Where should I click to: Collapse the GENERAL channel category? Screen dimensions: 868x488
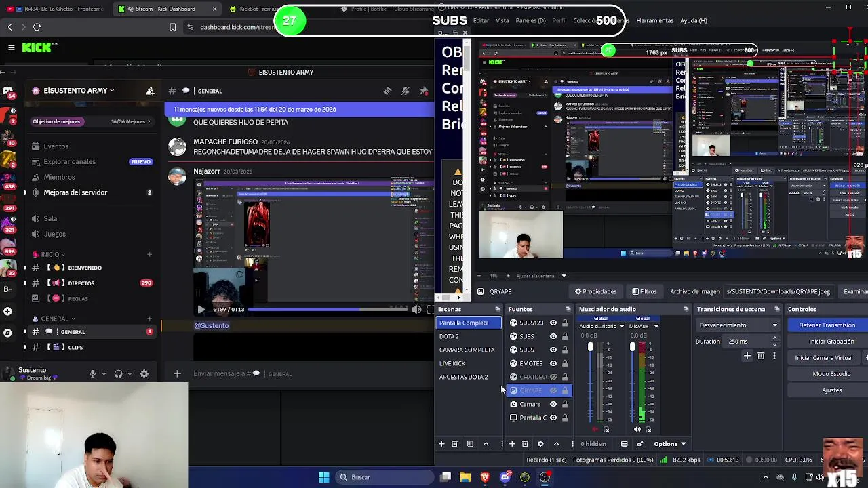(54, 319)
